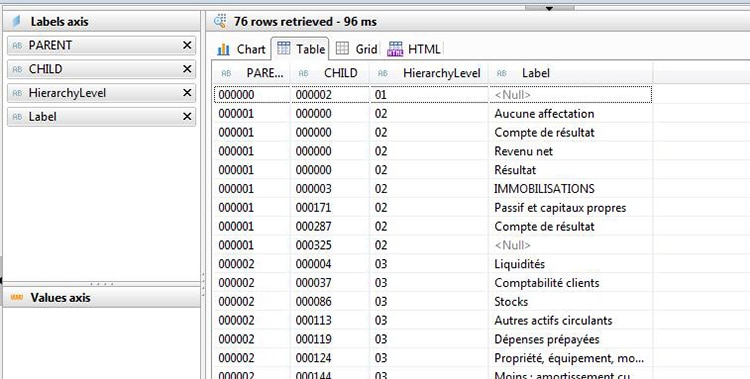The width and height of the screenshot is (750, 379).
Task: Click the Label column header
Action: pyautogui.click(x=570, y=73)
